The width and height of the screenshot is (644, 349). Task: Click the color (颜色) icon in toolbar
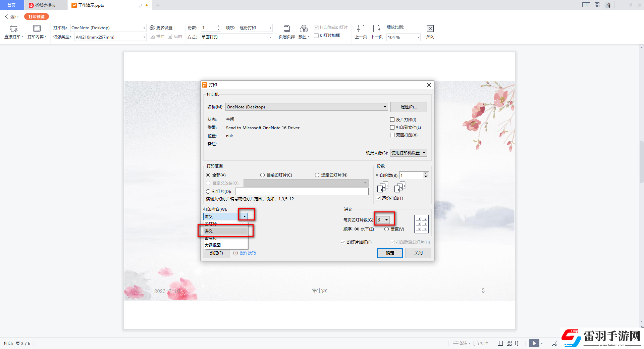click(304, 29)
